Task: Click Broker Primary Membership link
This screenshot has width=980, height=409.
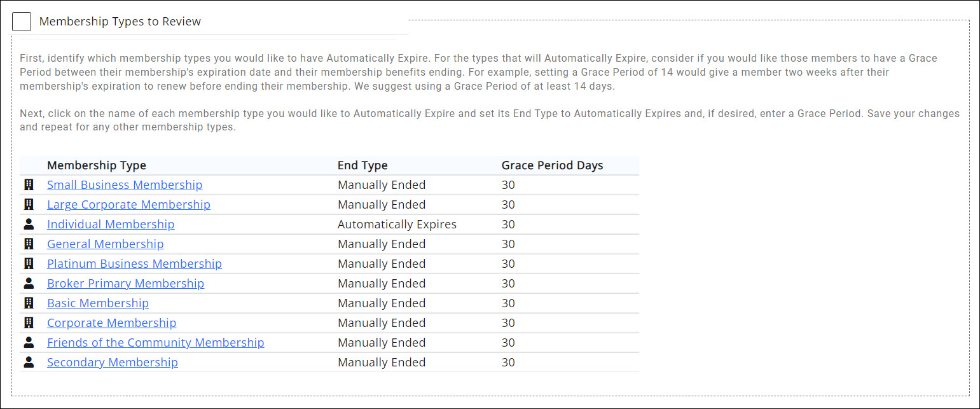Action: pyautogui.click(x=125, y=284)
